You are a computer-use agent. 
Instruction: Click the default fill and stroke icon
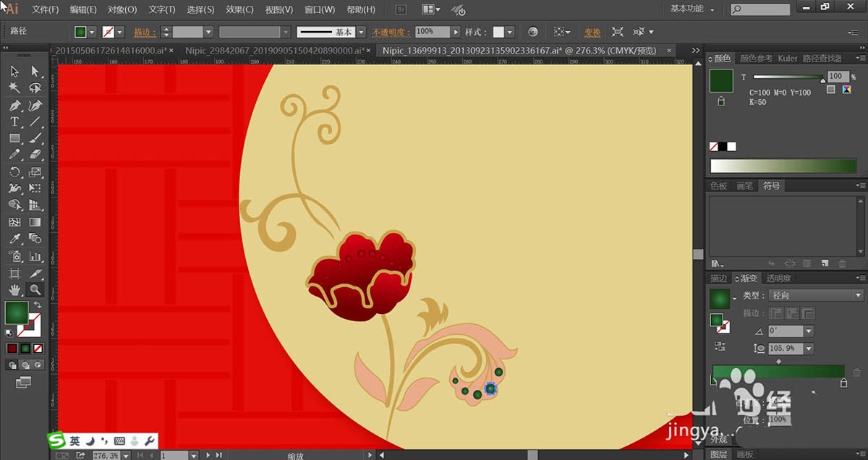[9, 333]
